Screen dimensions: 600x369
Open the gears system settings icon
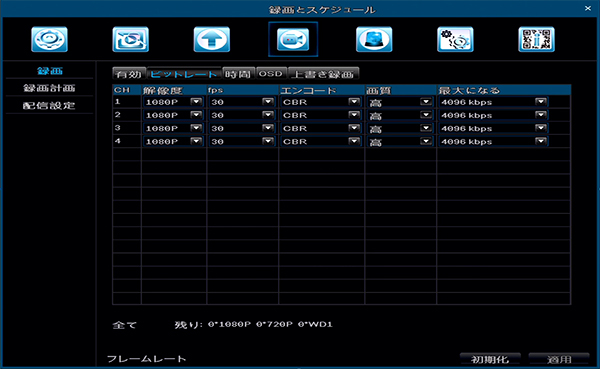pyautogui.click(x=455, y=39)
